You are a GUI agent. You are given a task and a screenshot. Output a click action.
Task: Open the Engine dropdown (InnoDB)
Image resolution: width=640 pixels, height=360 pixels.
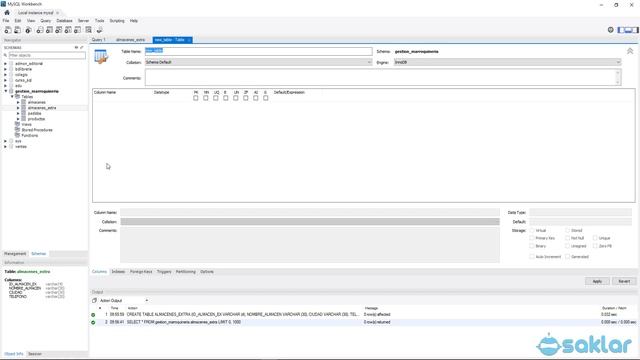507,62
